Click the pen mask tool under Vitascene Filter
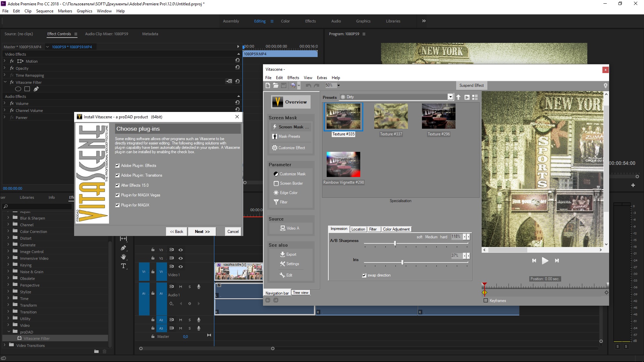 (36, 89)
